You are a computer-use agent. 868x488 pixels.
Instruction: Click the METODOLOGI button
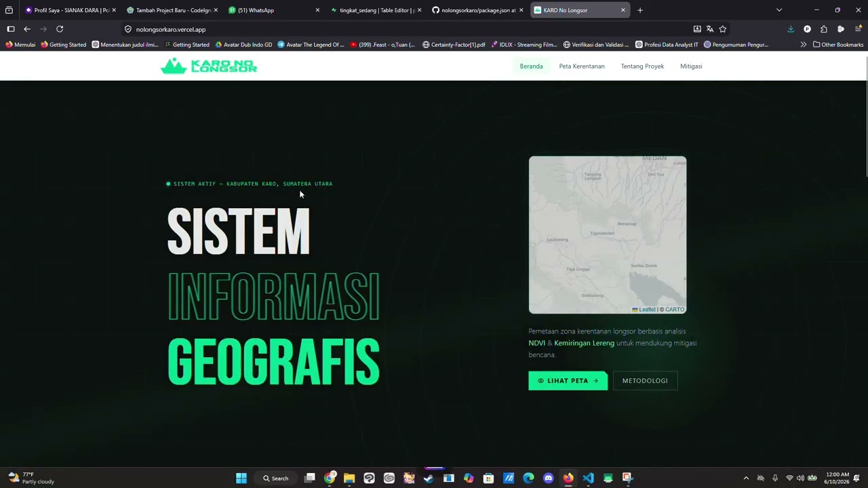tap(645, 381)
